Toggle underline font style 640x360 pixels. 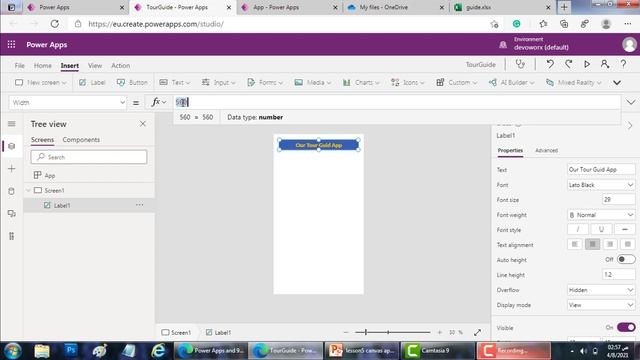click(601, 229)
